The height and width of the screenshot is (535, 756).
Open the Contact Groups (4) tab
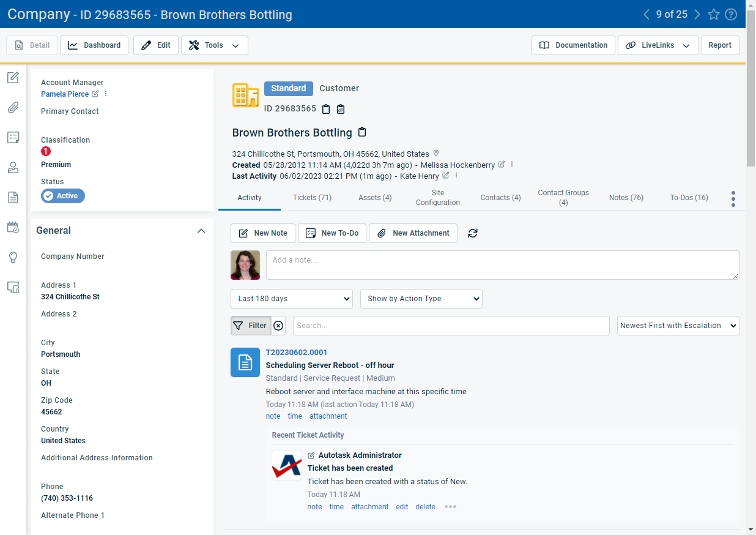tap(563, 198)
